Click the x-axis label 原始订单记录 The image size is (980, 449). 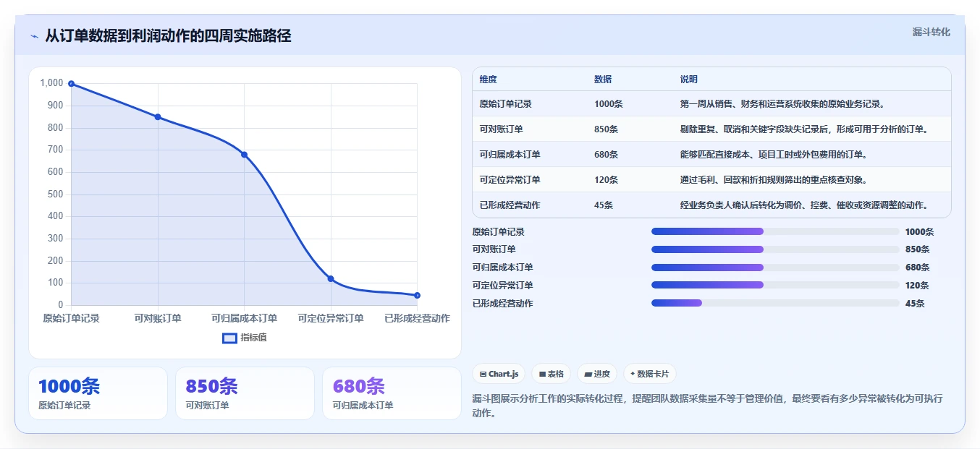71,318
